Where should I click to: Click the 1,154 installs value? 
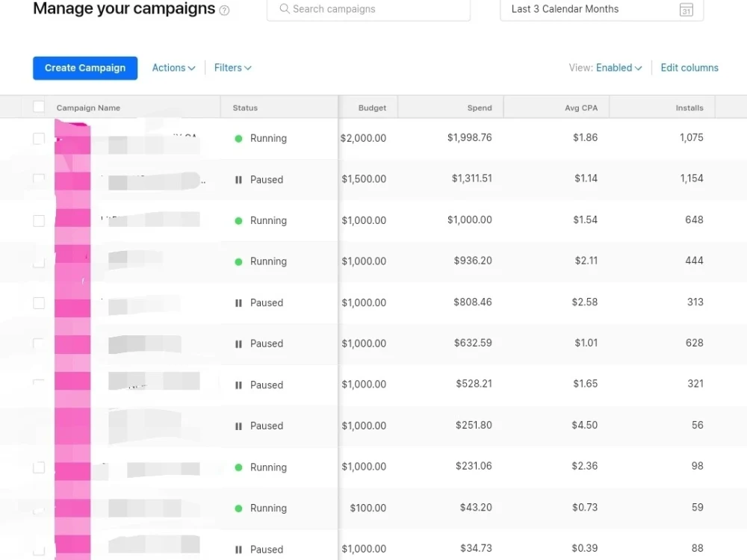coord(692,178)
